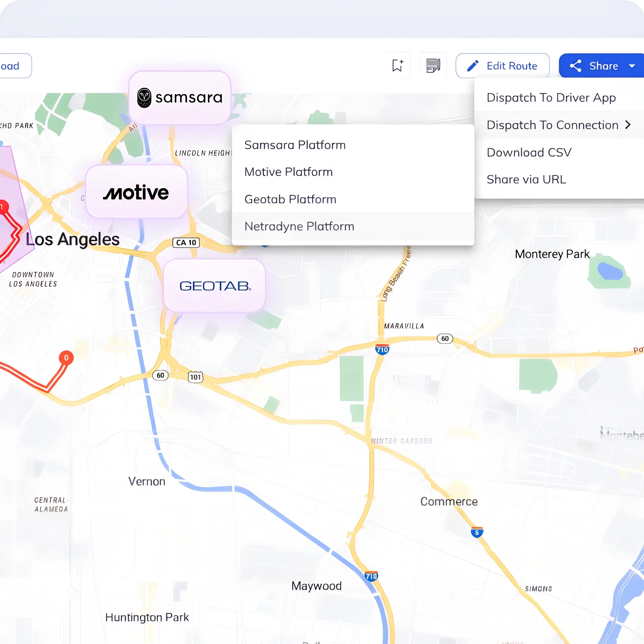Click the Samsara owl icon
Screen dimensions: 644x644
tap(144, 98)
